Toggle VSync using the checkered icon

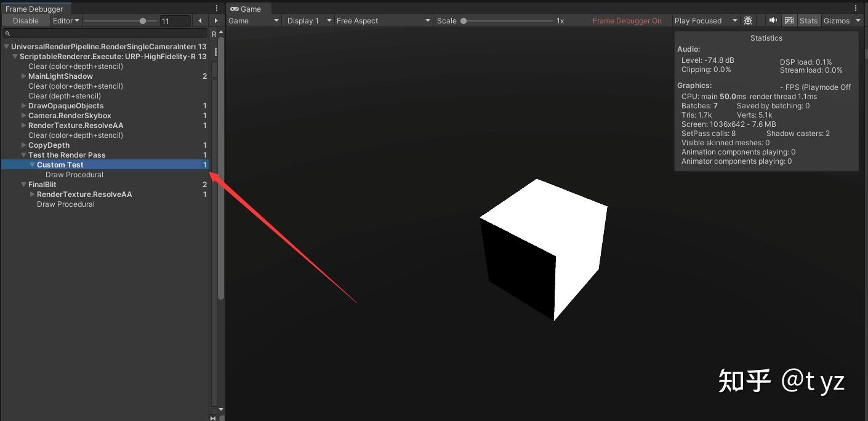point(789,20)
